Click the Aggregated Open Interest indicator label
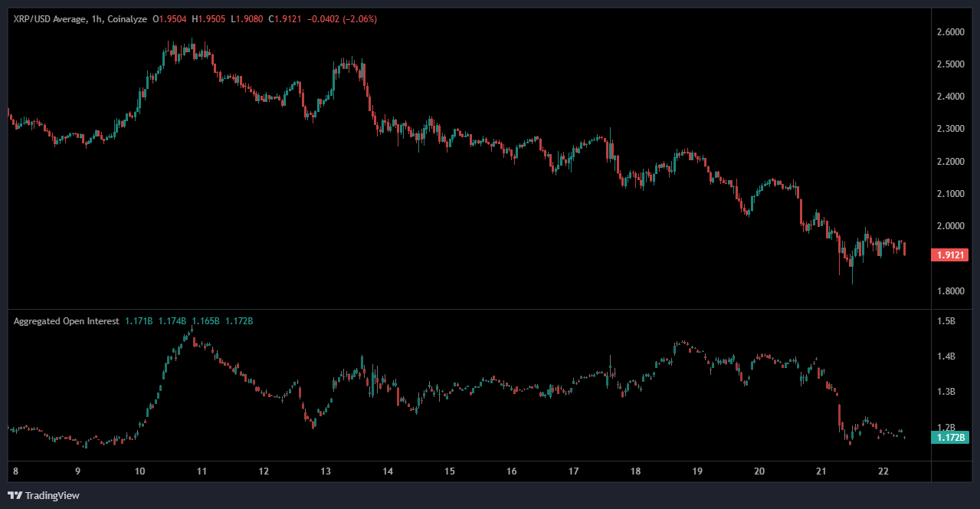This screenshot has height=509, width=980. click(x=66, y=321)
